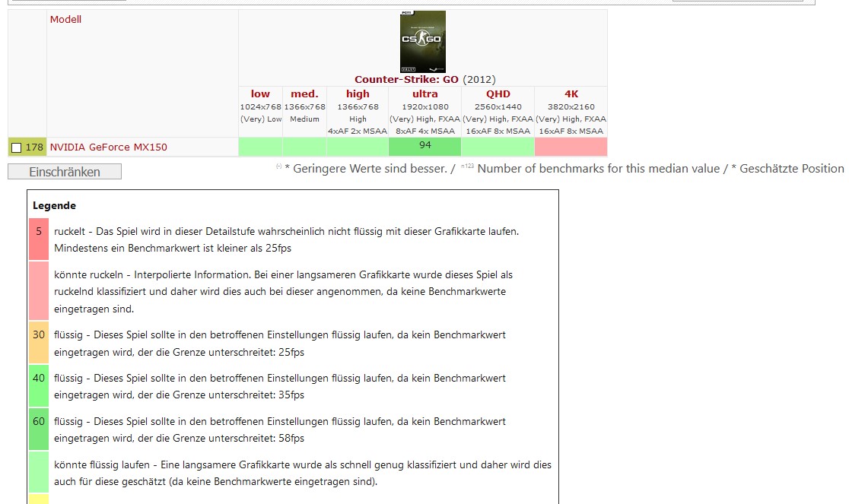Tick the checkbox beside rank 178
The image size is (849, 504).
(x=16, y=147)
